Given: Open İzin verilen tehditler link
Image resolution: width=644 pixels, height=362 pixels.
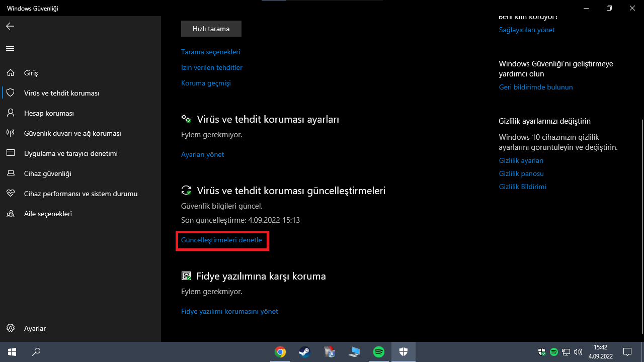Looking at the screenshot, I should [212, 67].
